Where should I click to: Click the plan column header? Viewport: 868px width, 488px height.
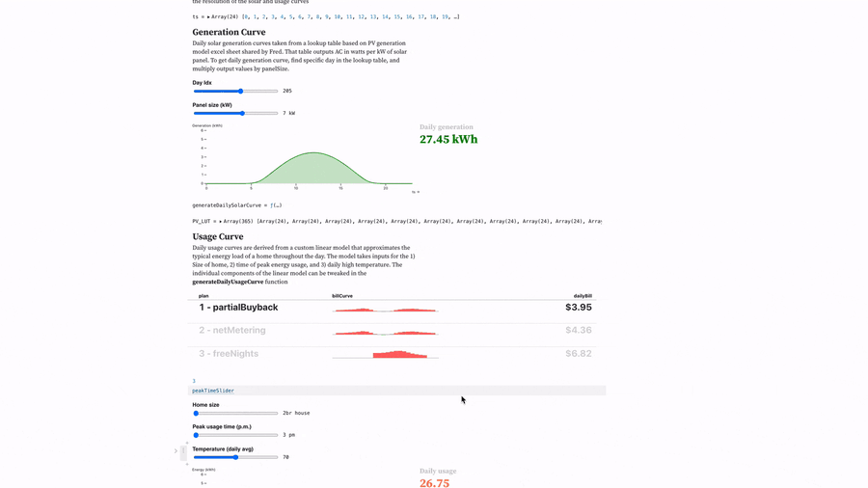[x=203, y=296]
